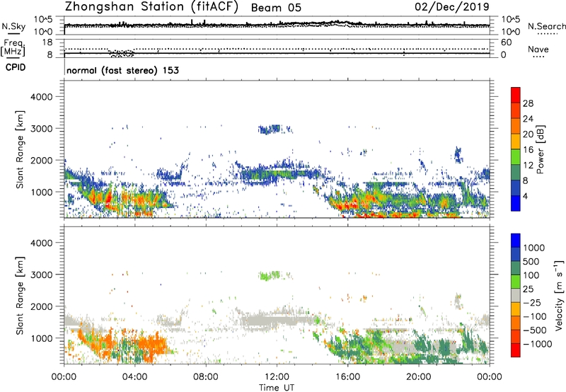Click the red top segment of the power colorbar
This screenshot has width=566, height=392.
516,95
